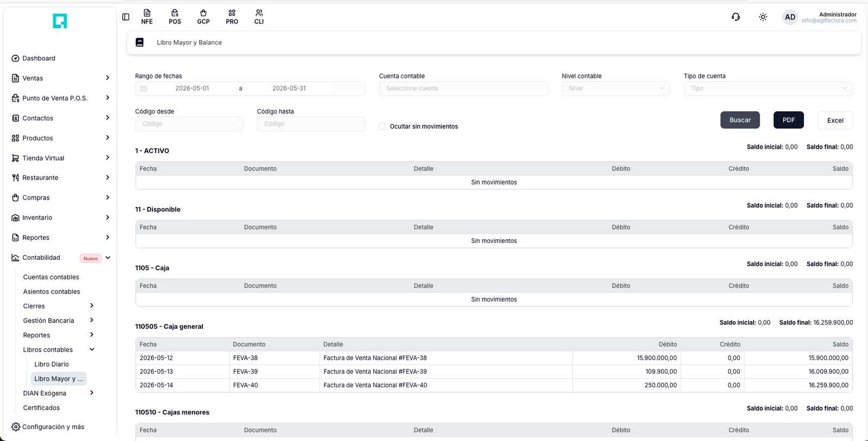Click the headset support icon
868x441 pixels.
click(736, 17)
